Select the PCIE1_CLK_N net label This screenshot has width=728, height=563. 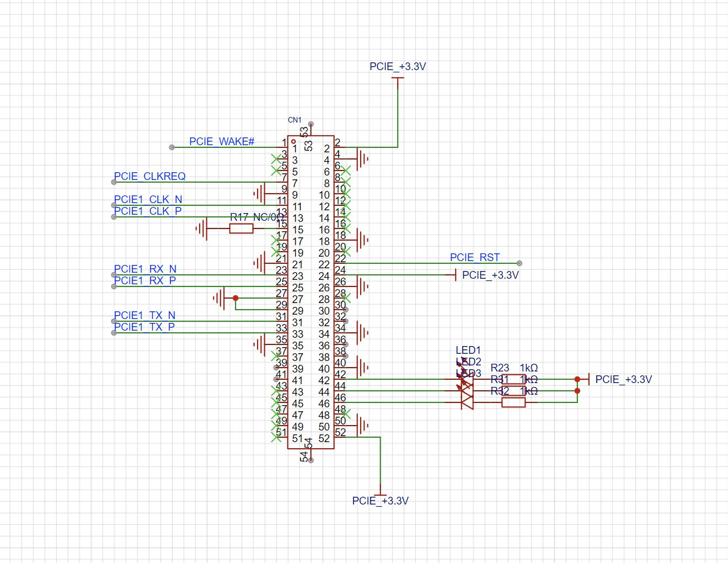pos(148,199)
